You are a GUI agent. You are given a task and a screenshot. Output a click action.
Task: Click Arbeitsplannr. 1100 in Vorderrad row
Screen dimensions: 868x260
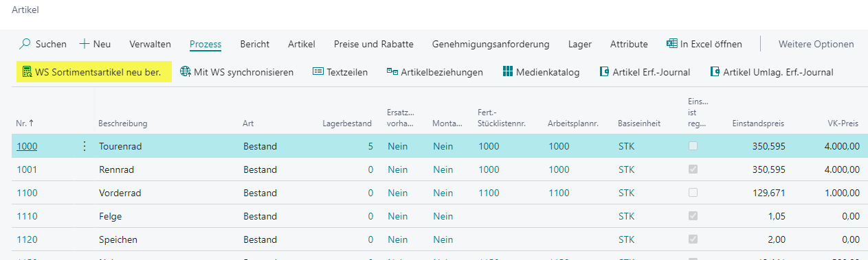click(559, 193)
